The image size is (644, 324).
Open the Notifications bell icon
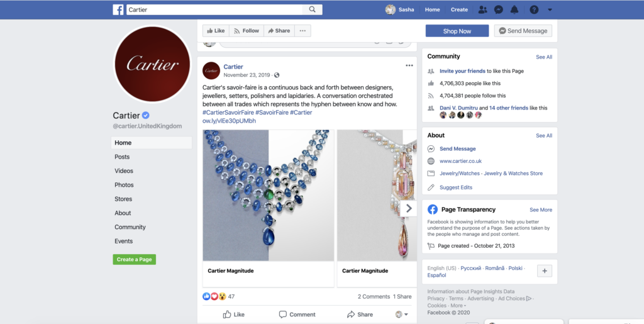(x=514, y=9)
